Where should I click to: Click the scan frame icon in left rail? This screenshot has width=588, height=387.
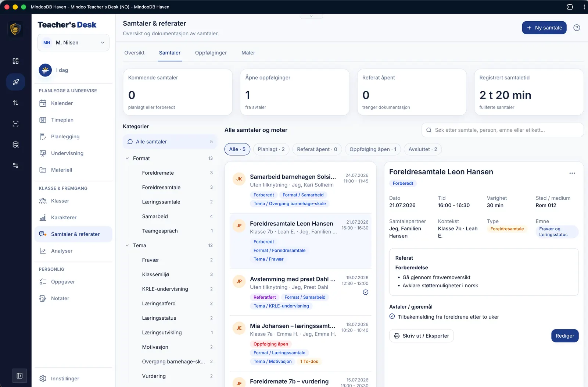click(15, 124)
